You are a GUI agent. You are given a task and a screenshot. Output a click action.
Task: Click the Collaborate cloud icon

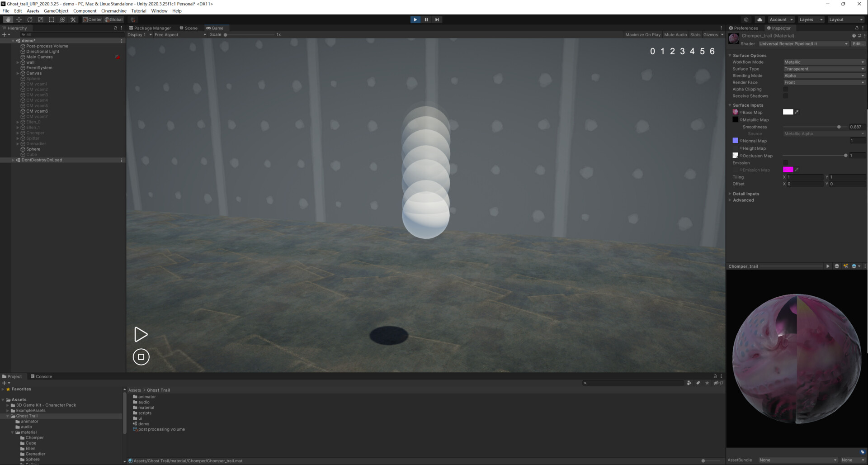[x=760, y=19]
